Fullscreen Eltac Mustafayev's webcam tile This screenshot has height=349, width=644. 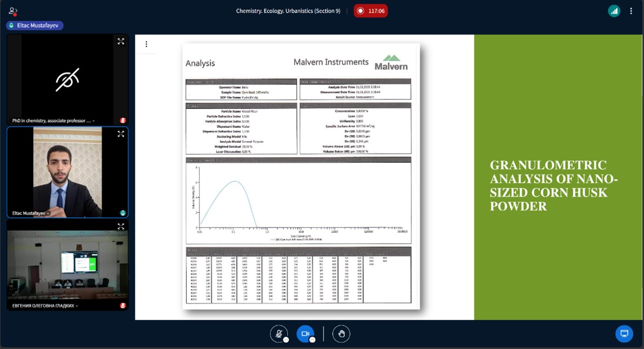121,133
